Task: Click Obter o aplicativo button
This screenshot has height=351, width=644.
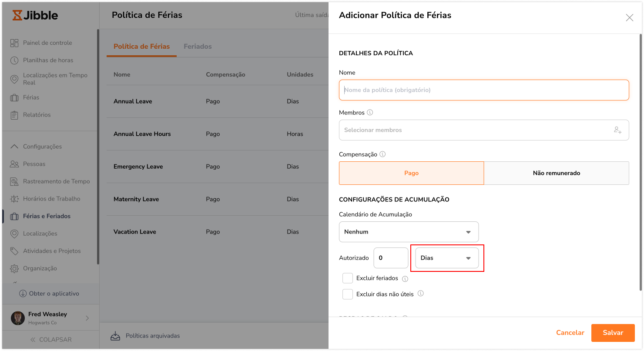Action: (x=49, y=294)
